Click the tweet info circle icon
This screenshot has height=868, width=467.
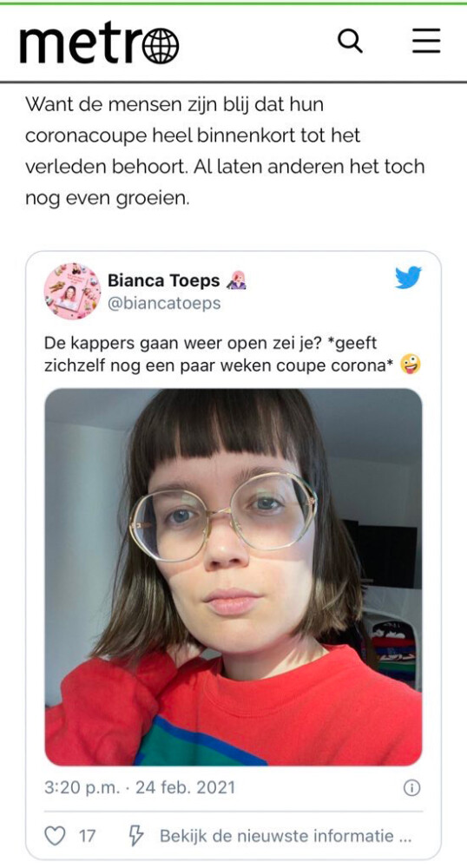411,788
